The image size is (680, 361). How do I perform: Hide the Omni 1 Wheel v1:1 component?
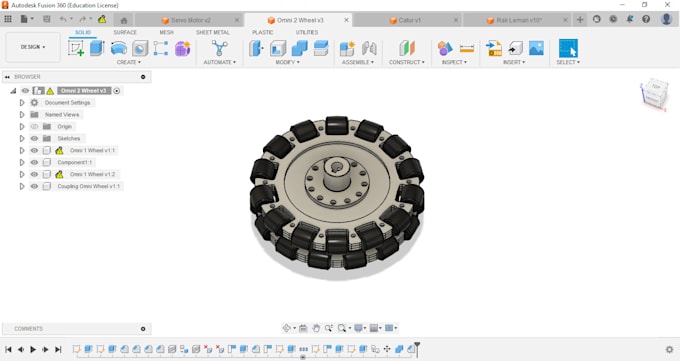point(34,151)
